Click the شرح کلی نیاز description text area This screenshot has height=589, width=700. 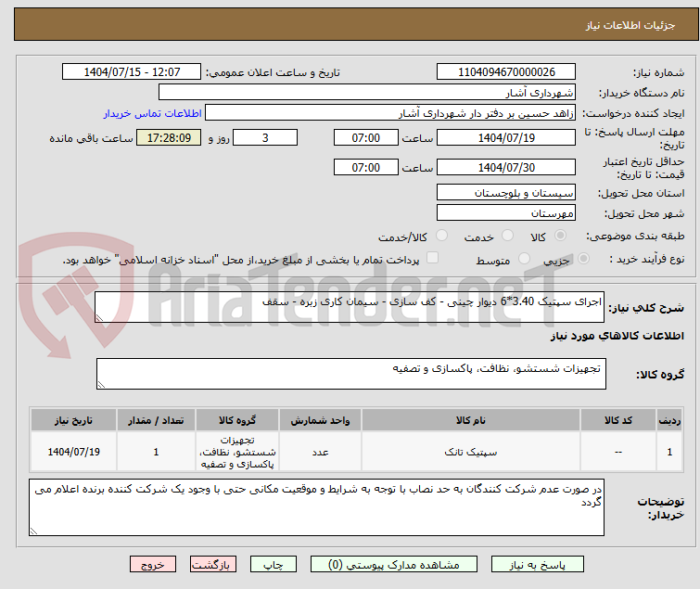coord(350,307)
